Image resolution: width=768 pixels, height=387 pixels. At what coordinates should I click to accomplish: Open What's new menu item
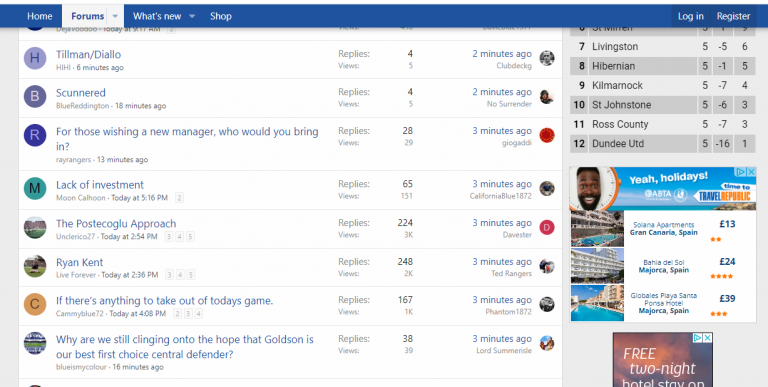pos(157,16)
